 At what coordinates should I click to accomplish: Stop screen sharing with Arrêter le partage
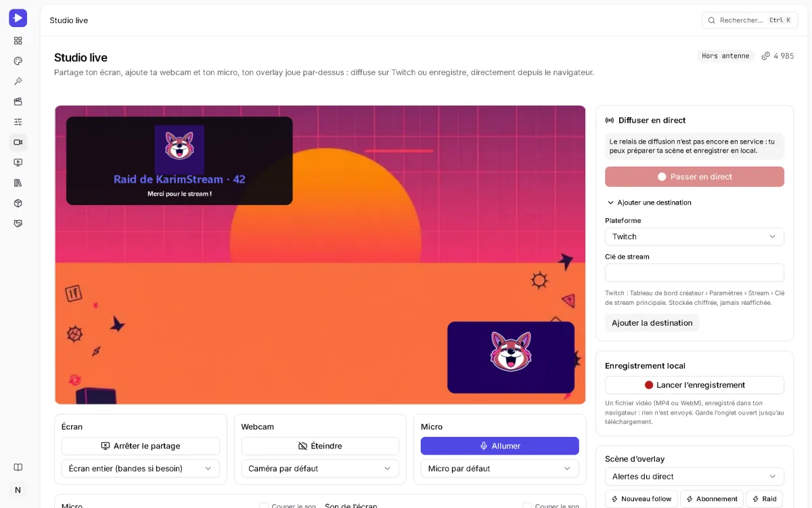pos(141,446)
